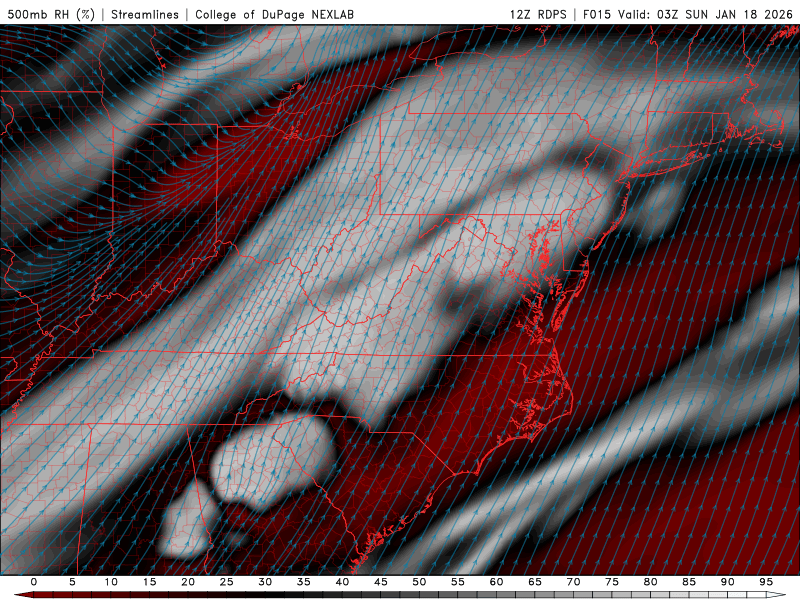The image size is (800, 600).
Task: Click the colorbar label "60"
Action: point(496,582)
